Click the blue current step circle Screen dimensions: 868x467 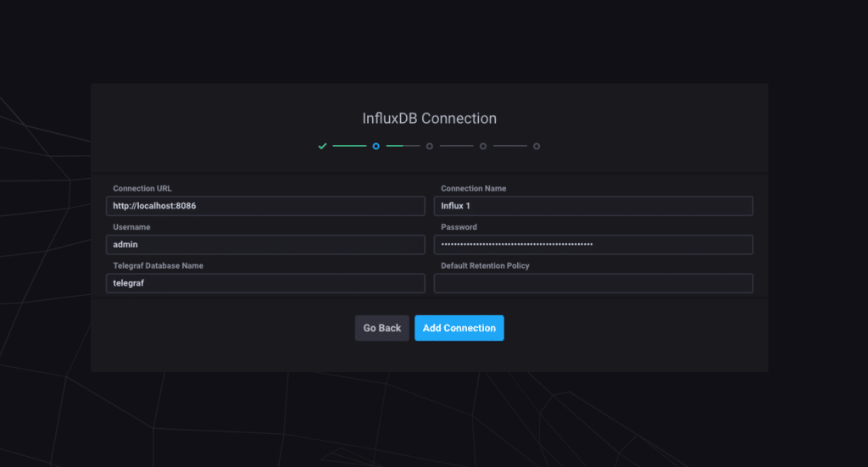point(376,146)
